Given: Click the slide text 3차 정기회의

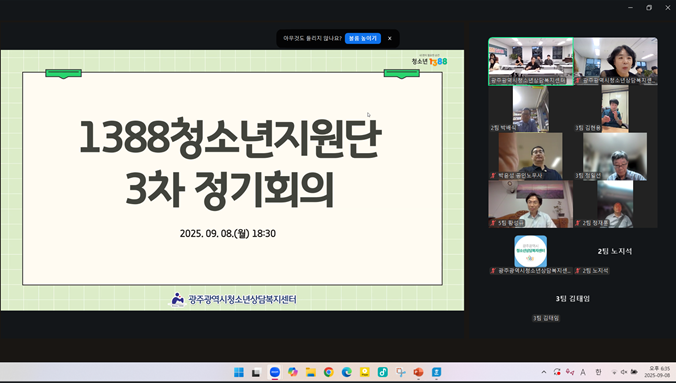Looking at the screenshot, I should 230,190.
